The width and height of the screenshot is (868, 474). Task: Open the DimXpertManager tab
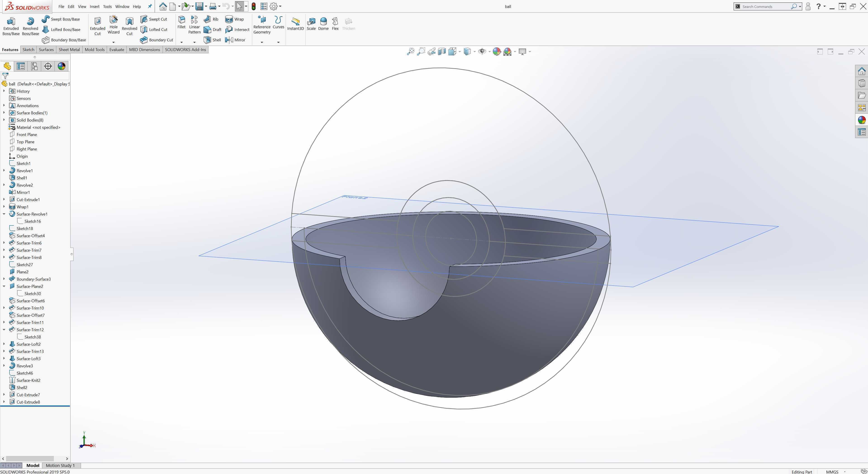[x=48, y=66]
